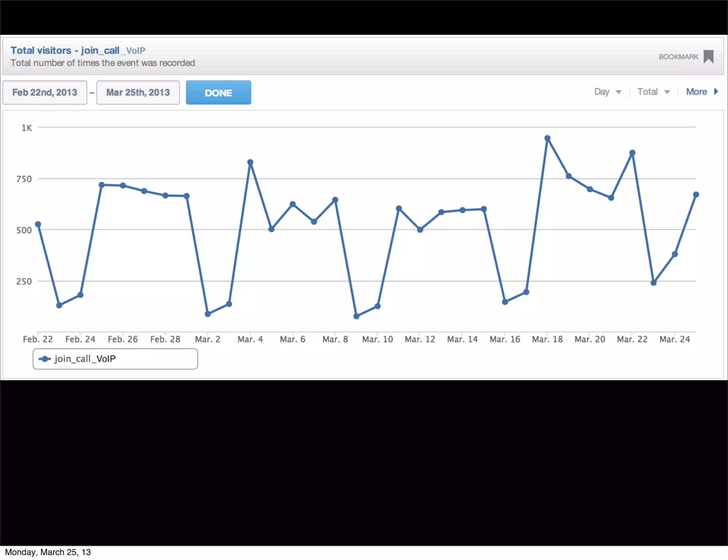Click the first data point on Feb. 22
This screenshot has width=728, height=560.
coord(38,224)
